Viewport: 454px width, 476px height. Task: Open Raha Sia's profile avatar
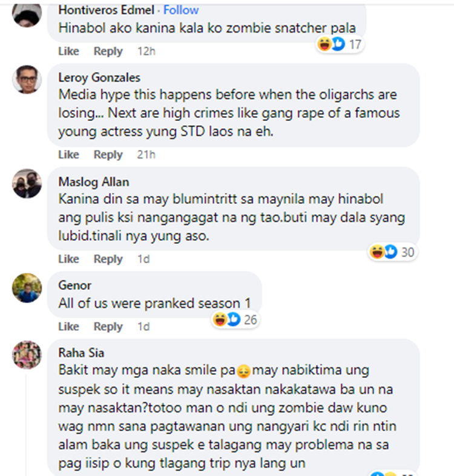pyautogui.click(x=27, y=354)
